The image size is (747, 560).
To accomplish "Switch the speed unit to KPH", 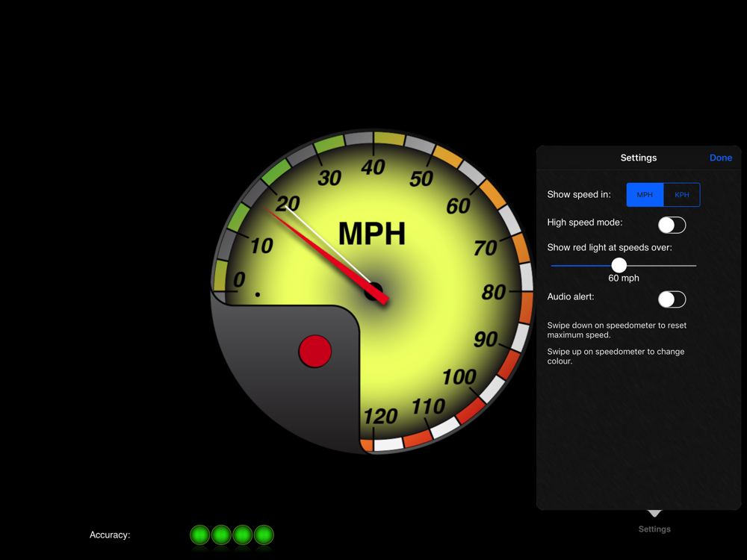I will click(x=682, y=195).
